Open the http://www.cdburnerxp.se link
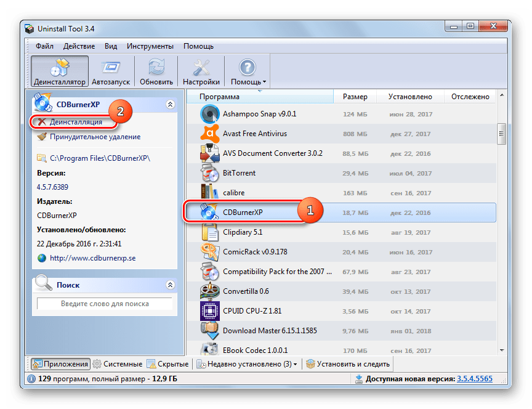The height and width of the screenshot is (409, 532). (92, 258)
